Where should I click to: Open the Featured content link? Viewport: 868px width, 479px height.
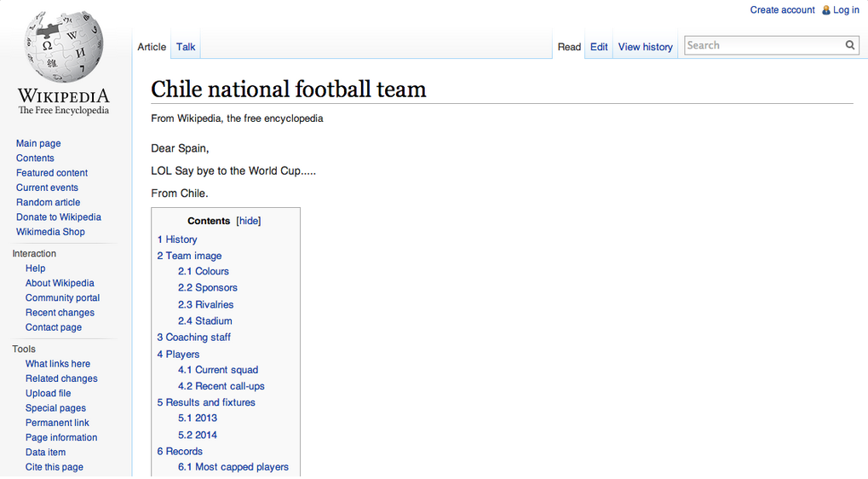(x=51, y=173)
